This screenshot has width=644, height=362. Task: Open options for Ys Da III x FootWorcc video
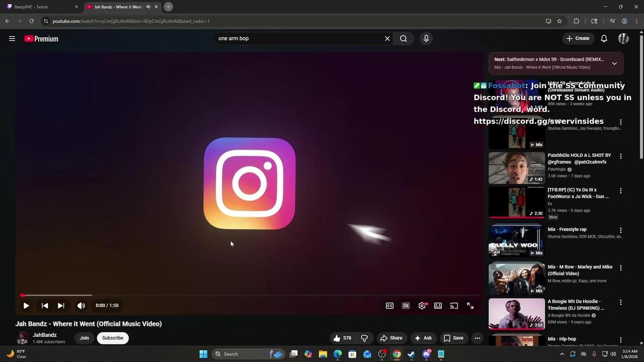(620, 191)
